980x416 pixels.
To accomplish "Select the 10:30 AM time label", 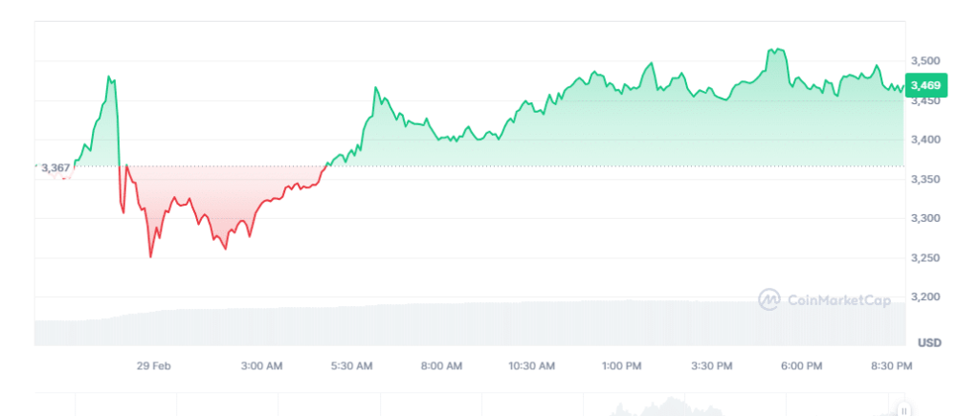I will click(531, 365).
